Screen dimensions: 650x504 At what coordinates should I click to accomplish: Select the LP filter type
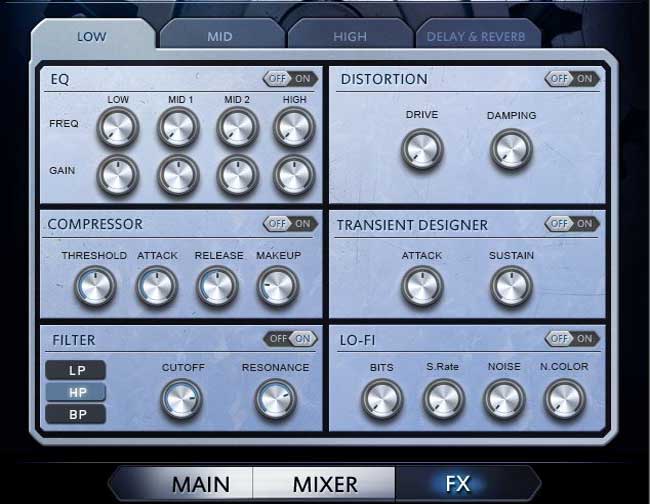click(76, 370)
